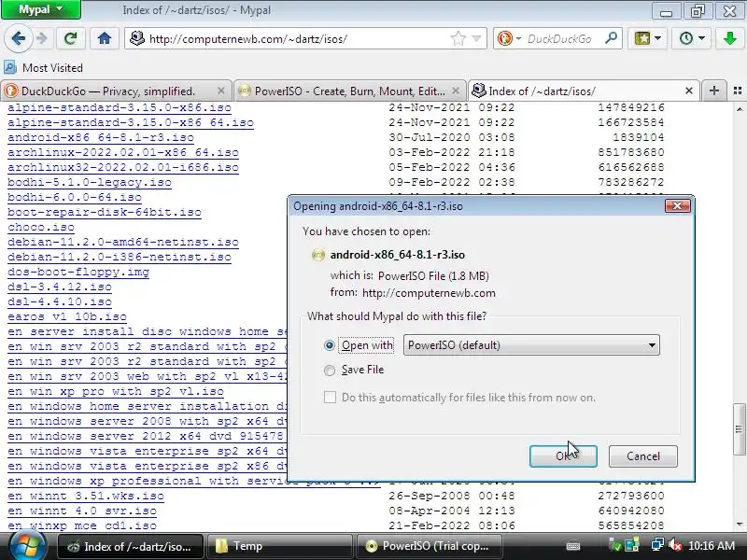Close the Opening android-x86 dialog
747x560 pixels.
678,205
